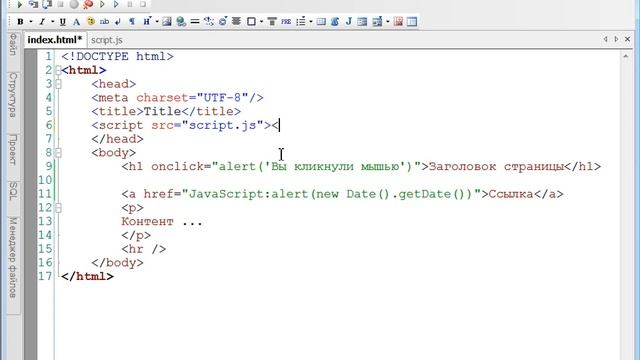
Task: Click the editor scrollbar up arrow
Action: tap(626, 56)
